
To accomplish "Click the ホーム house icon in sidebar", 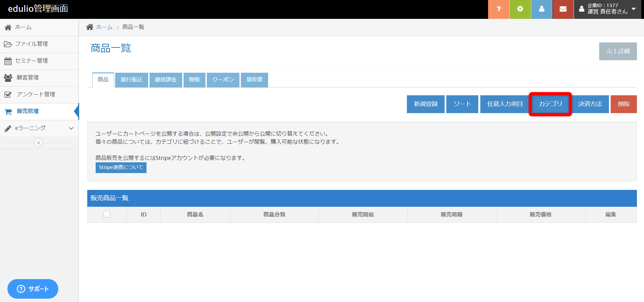I will 8,27.
